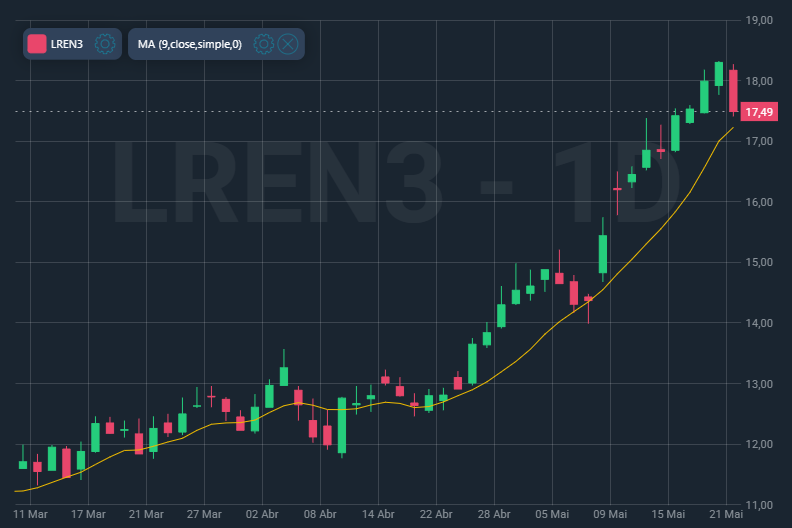Open moving average indicator settings gear
This screenshot has width=792, height=528.
(x=263, y=44)
